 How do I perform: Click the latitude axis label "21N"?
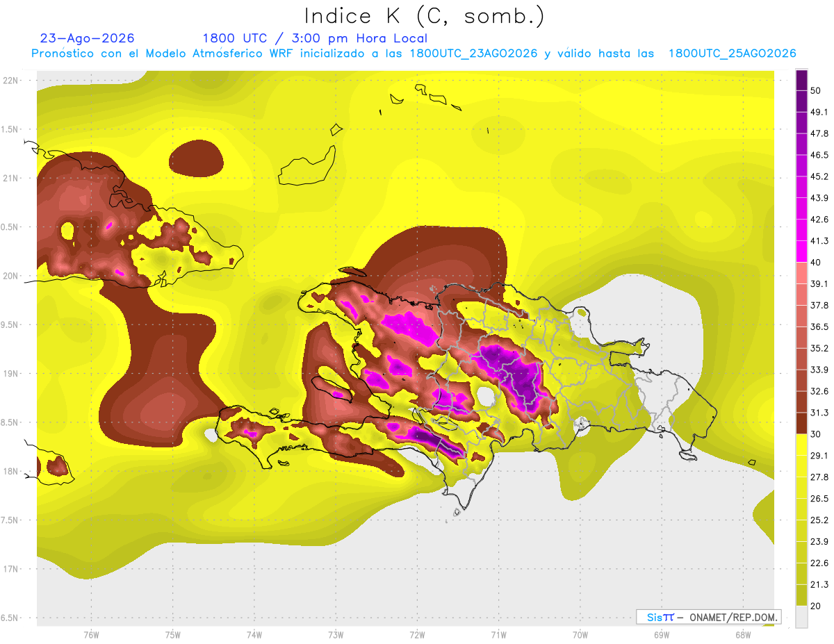(x=11, y=179)
